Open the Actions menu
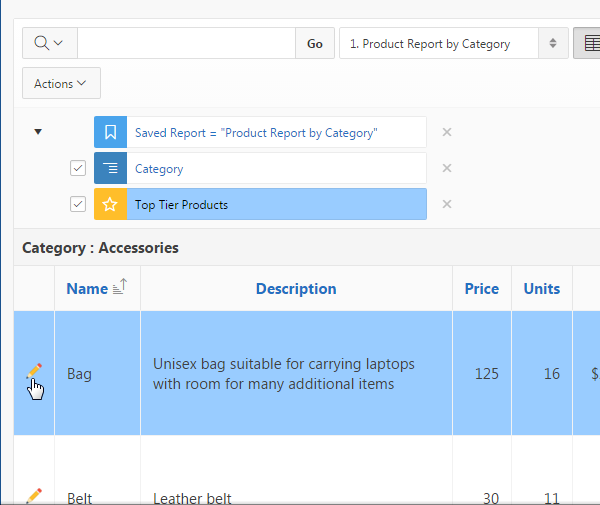 [x=61, y=84]
